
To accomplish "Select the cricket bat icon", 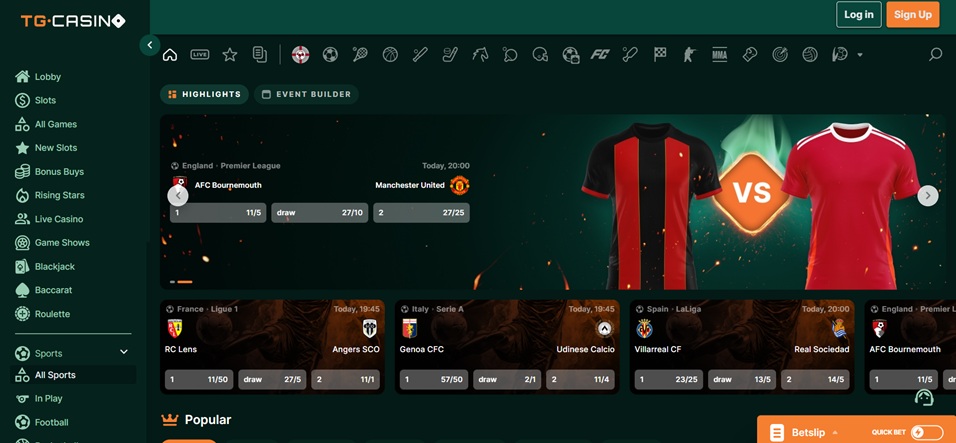I will [x=630, y=55].
